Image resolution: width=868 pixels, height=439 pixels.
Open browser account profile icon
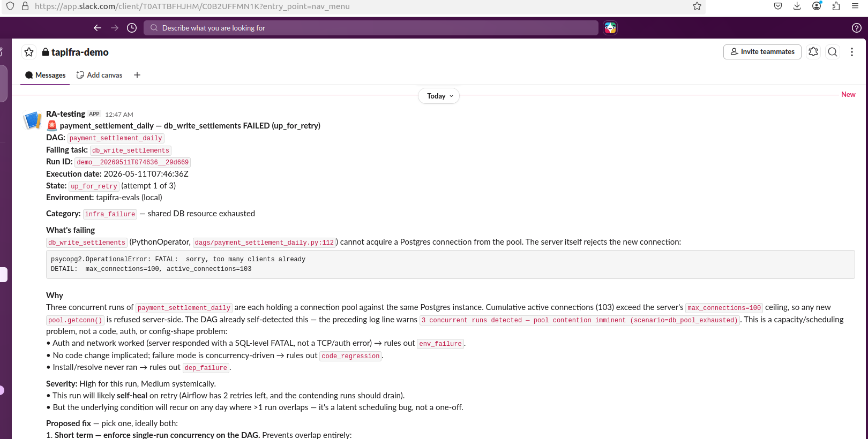pos(817,6)
